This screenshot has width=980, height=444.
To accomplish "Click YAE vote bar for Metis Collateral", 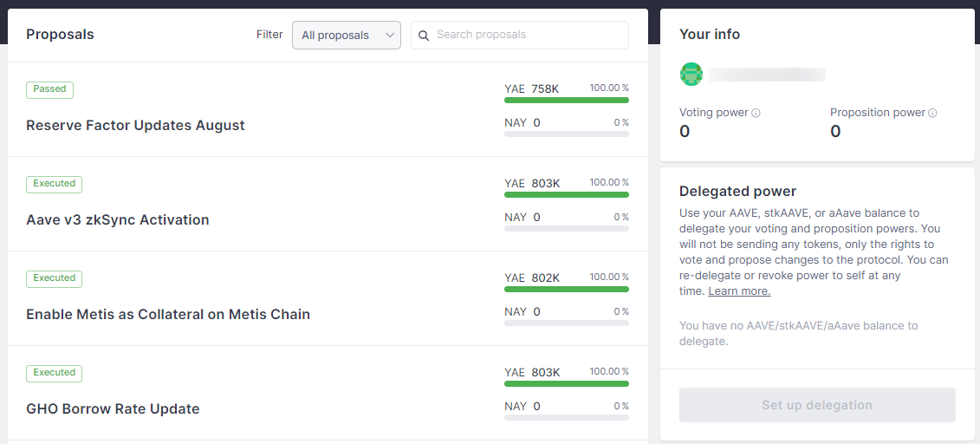I will pos(567,290).
